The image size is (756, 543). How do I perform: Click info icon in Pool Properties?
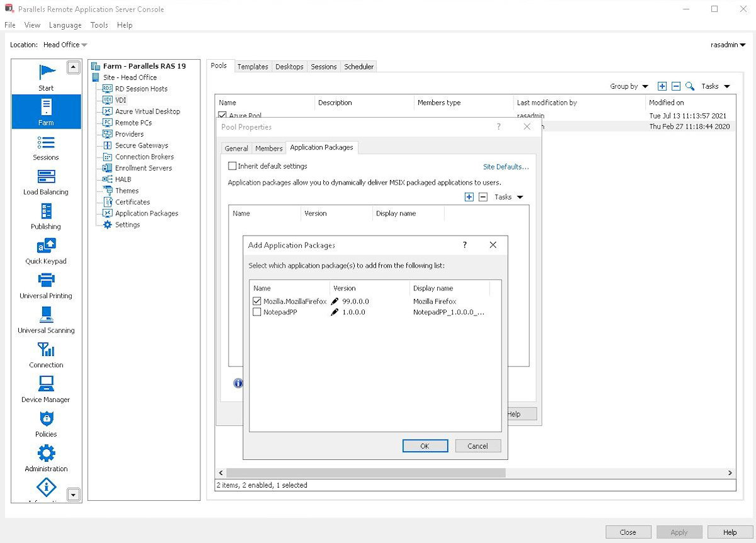pos(238,383)
